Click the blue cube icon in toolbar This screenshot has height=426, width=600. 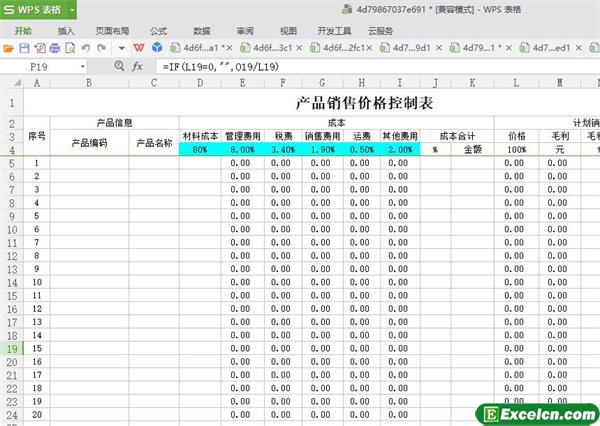(159, 48)
